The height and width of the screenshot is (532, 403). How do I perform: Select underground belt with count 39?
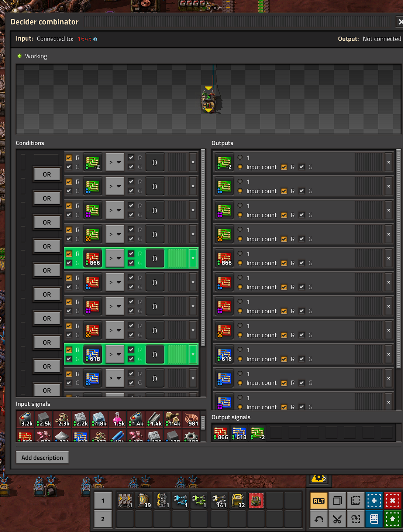(144, 501)
